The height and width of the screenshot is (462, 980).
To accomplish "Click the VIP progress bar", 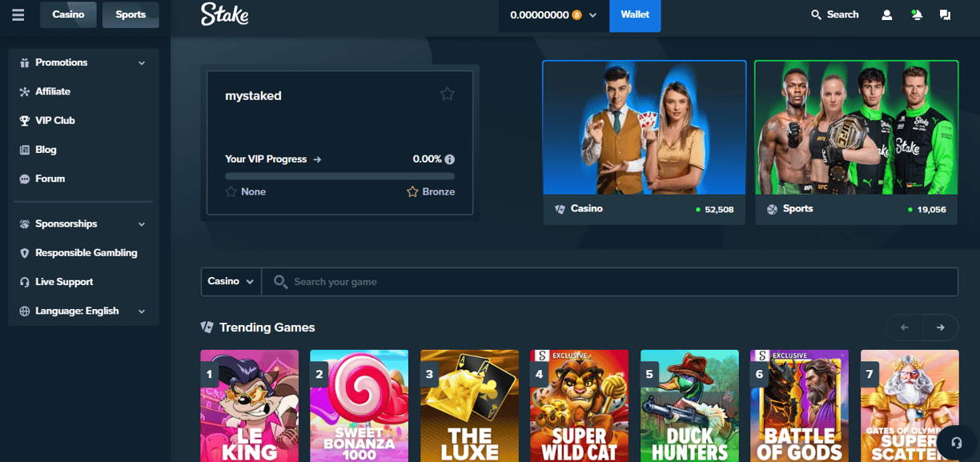I will coord(339,176).
